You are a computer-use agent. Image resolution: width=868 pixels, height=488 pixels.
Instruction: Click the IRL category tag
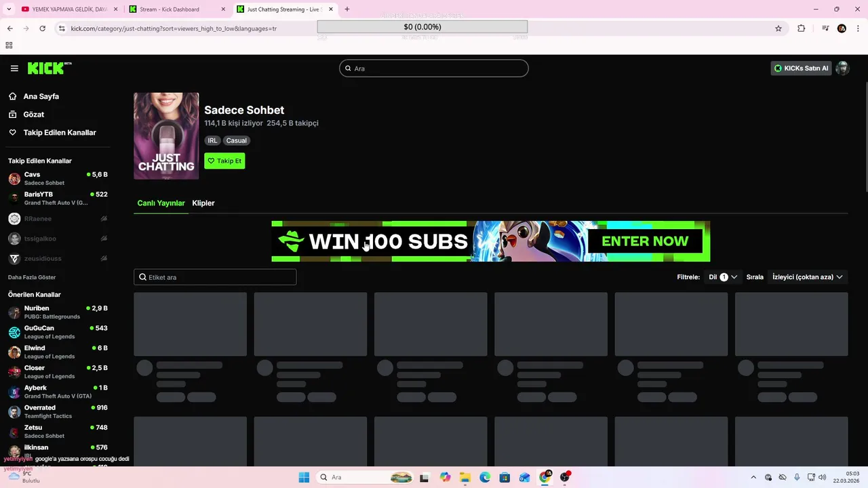[212, 141]
